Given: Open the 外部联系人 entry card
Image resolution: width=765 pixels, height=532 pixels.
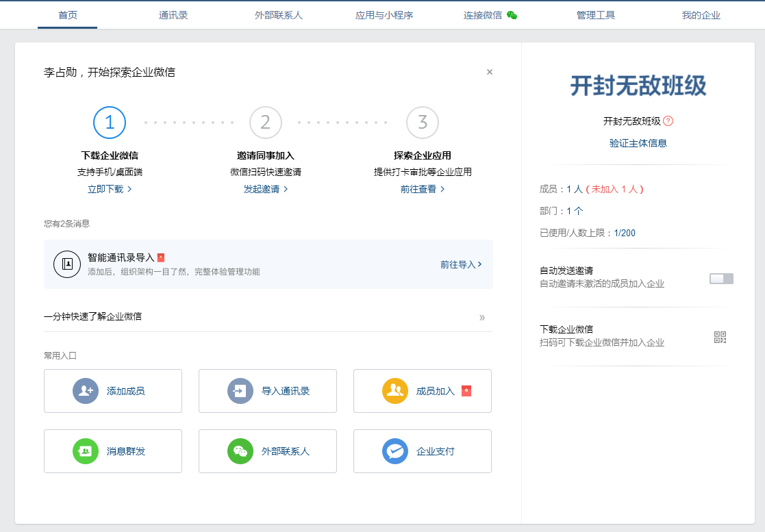Looking at the screenshot, I should pos(267,451).
